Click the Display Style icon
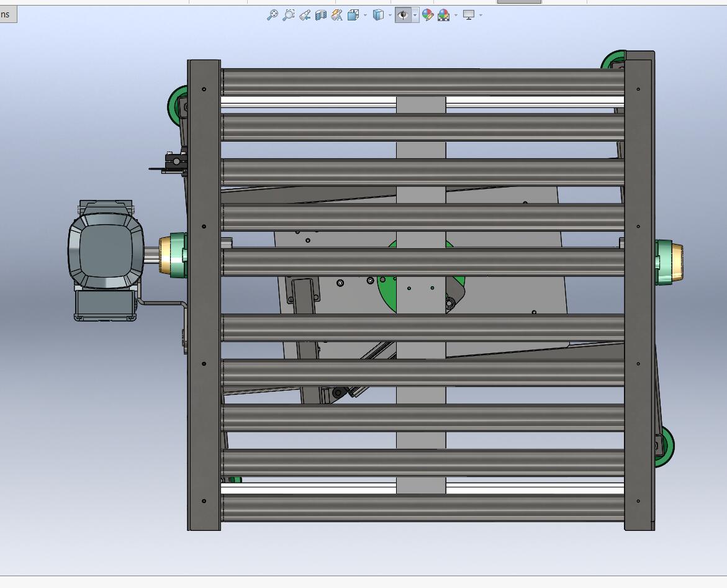 tap(378, 16)
